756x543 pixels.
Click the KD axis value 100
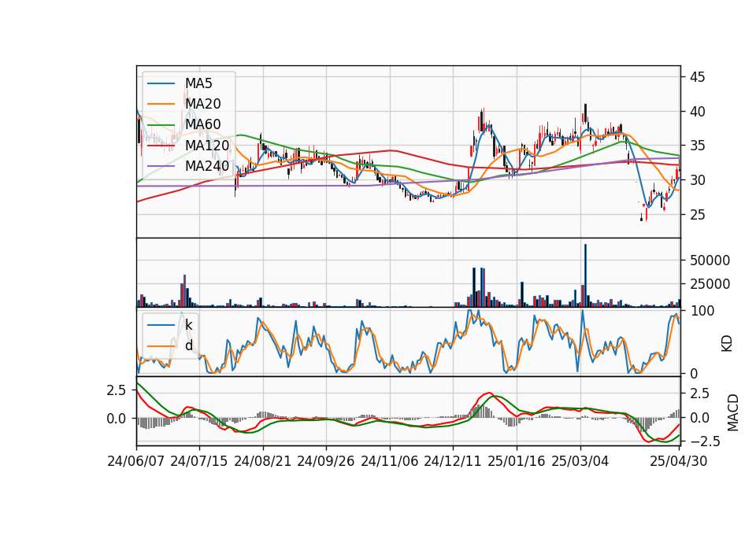702,311
